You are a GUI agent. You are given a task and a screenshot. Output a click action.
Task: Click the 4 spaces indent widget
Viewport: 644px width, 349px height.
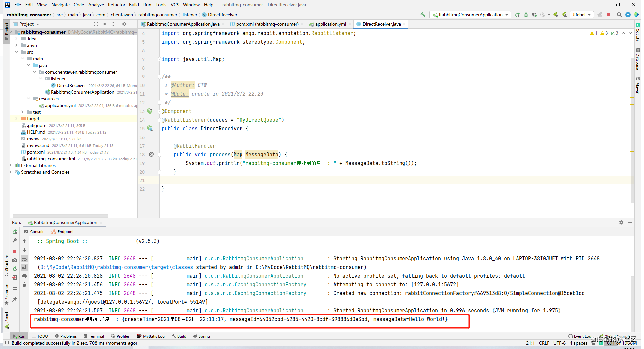point(578,343)
